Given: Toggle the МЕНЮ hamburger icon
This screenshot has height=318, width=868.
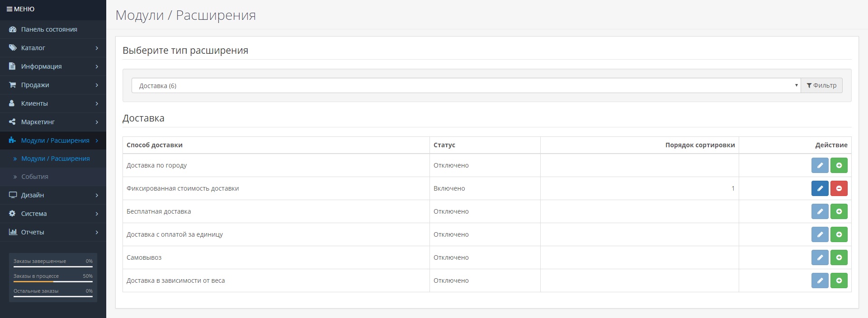Looking at the screenshot, I should point(9,9).
